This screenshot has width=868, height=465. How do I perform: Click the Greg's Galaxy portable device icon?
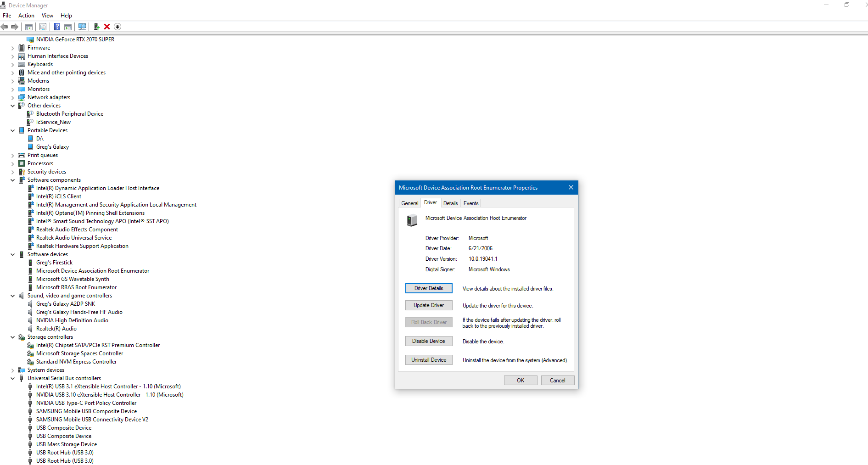tap(30, 147)
